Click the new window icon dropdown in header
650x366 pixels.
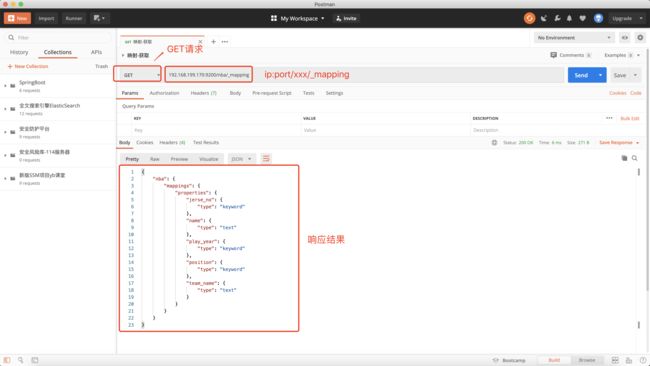[x=99, y=18]
